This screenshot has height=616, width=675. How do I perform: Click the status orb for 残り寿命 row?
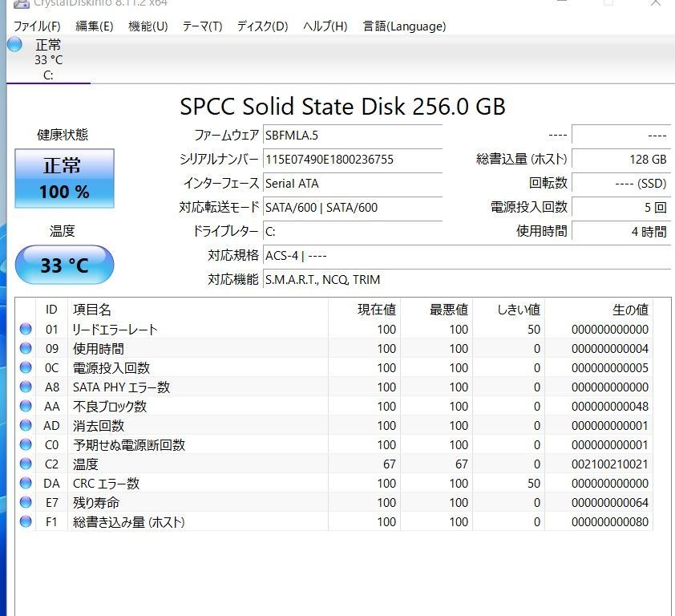click(26, 502)
